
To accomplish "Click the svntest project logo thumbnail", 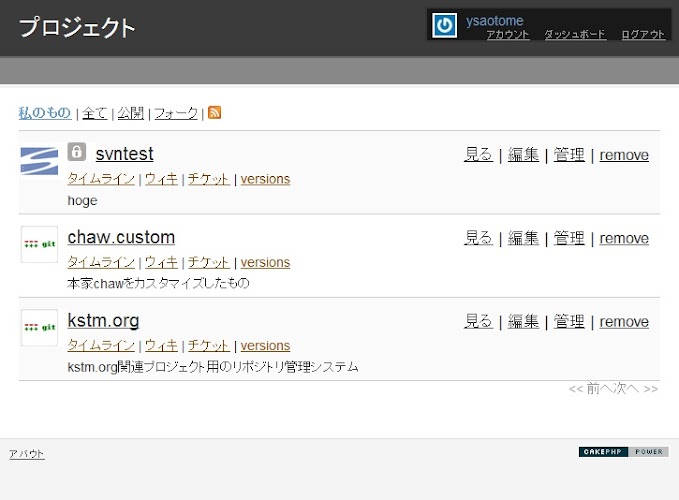I will click(x=39, y=161).
